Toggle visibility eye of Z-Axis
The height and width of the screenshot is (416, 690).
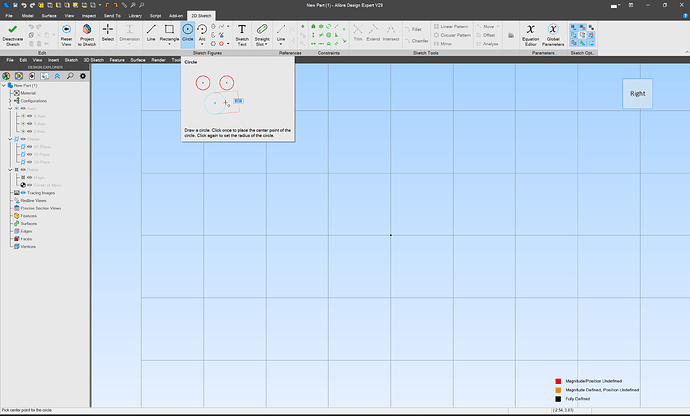click(x=30, y=131)
